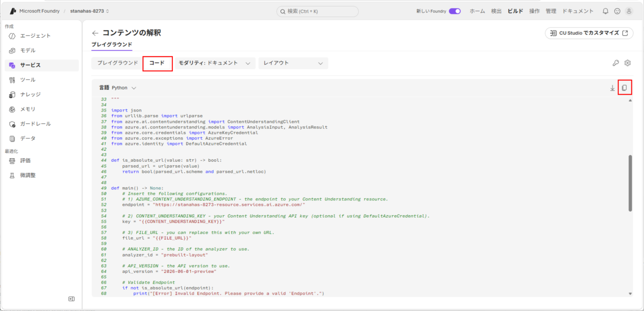Click the Microsoft Foundry logo
This screenshot has width=644, height=311.
click(x=13, y=11)
